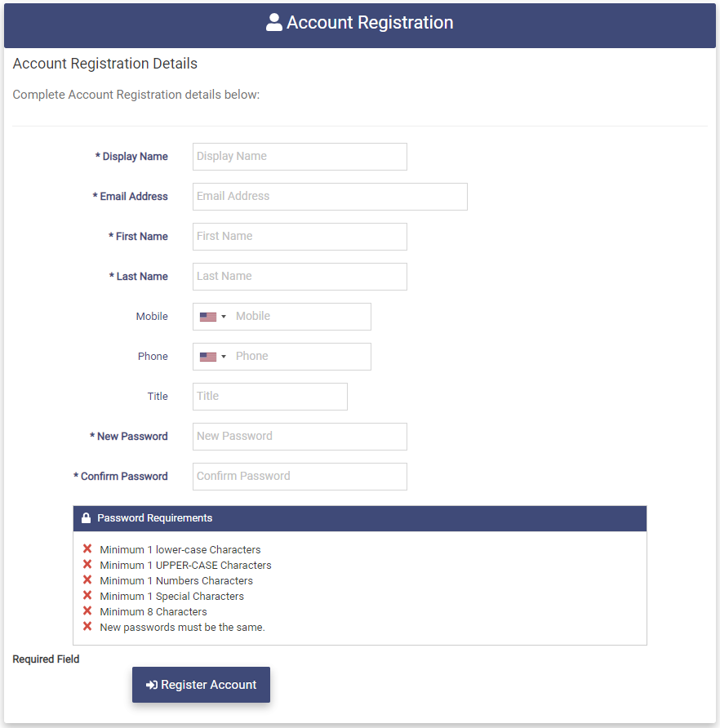The width and height of the screenshot is (720, 728).
Task: Click the New Password field
Action: [x=300, y=437]
